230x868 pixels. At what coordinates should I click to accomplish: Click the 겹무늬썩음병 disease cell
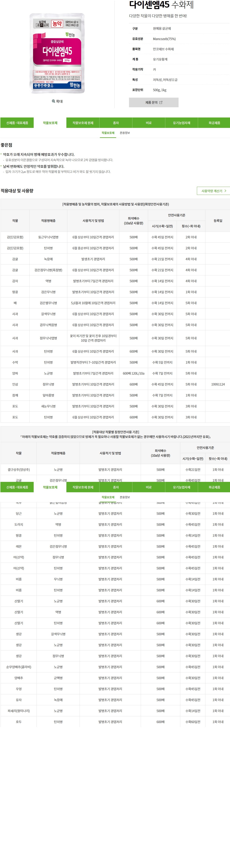tap(48, 325)
